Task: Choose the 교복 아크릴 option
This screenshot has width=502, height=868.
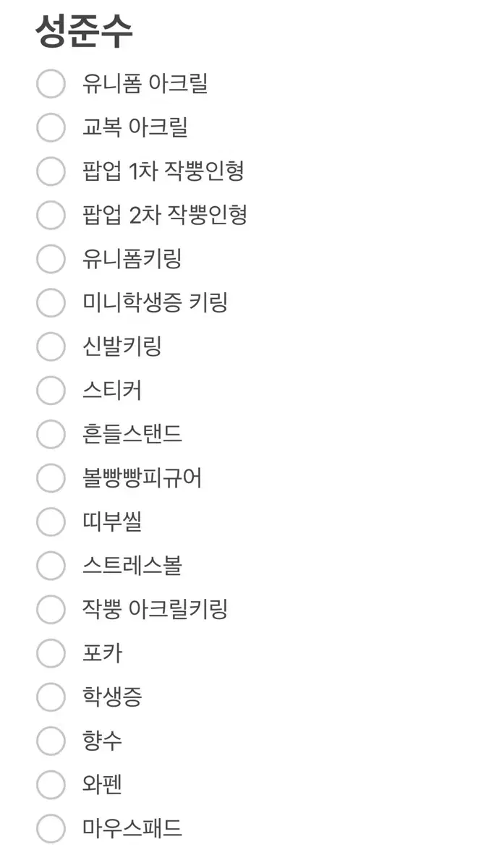Action: pyautogui.click(x=51, y=128)
